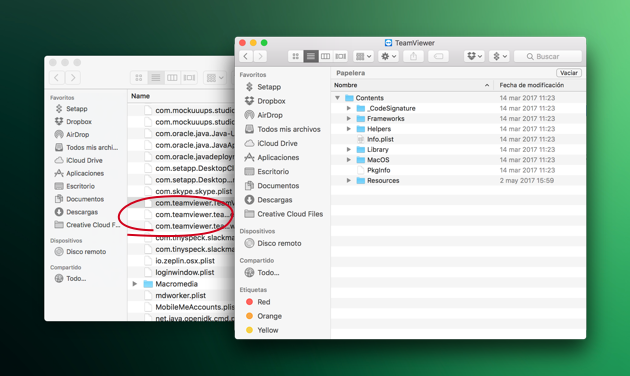Go back in the background Finder window
Screen dimensions: 630x376
point(57,77)
